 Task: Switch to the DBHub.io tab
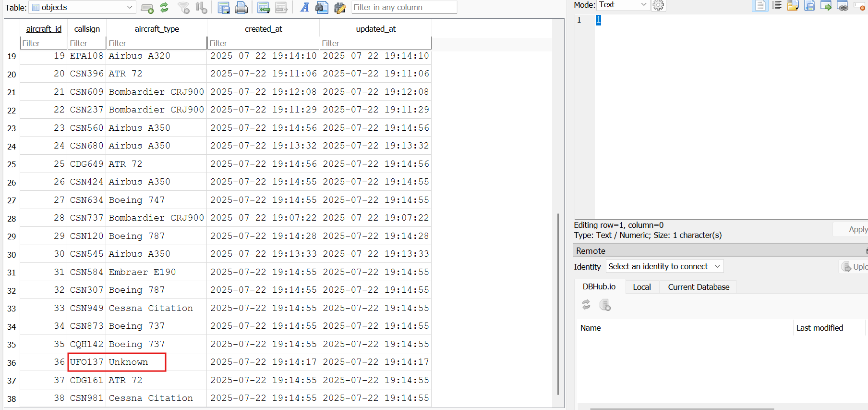(599, 286)
